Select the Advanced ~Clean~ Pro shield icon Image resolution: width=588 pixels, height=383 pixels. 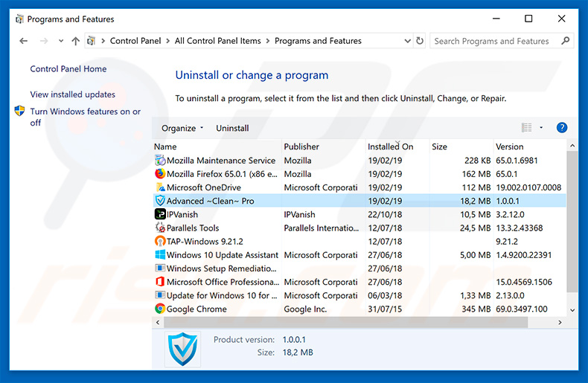[160, 201]
